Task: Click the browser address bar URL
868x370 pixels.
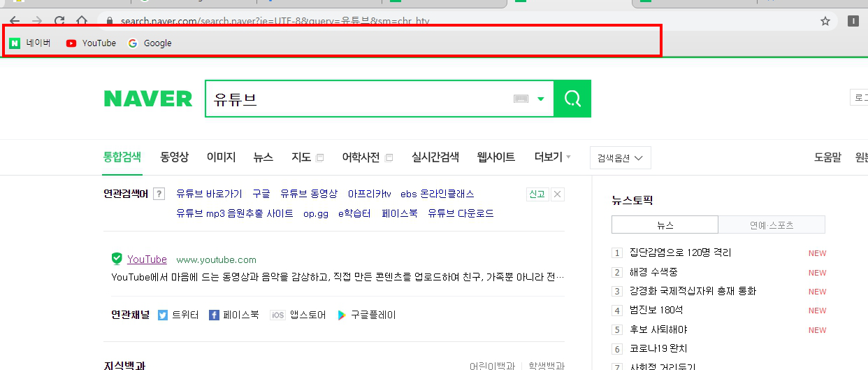Action: click(275, 21)
